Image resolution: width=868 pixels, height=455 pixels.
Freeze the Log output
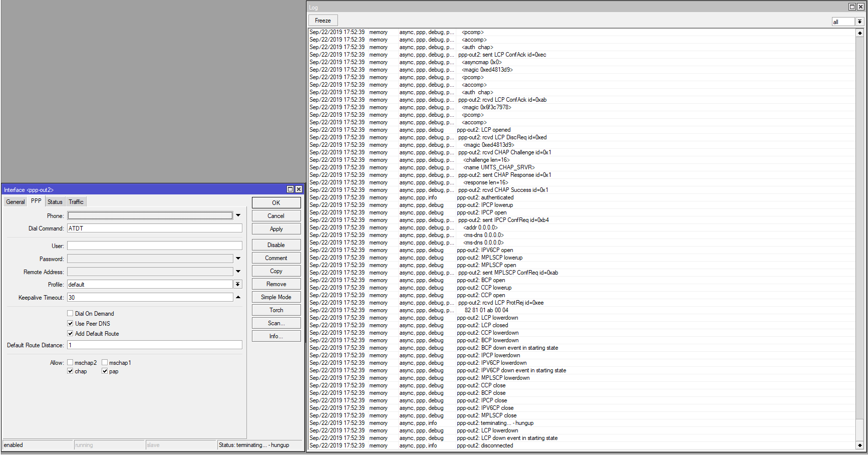click(323, 21)
